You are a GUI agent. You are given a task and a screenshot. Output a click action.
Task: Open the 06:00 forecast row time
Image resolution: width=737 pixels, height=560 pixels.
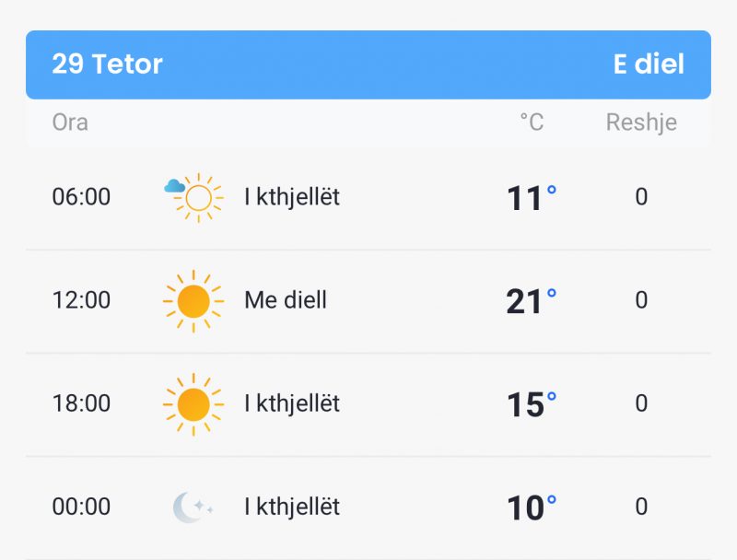[x=81, y=197]
